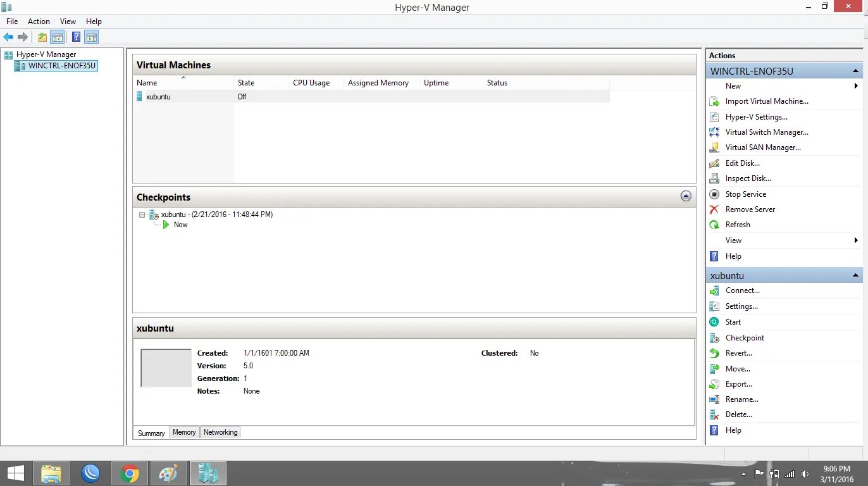Click the Virtual Switch Manager icon
The height and width of the screenshot is (486, 868).
coord(714,132)
